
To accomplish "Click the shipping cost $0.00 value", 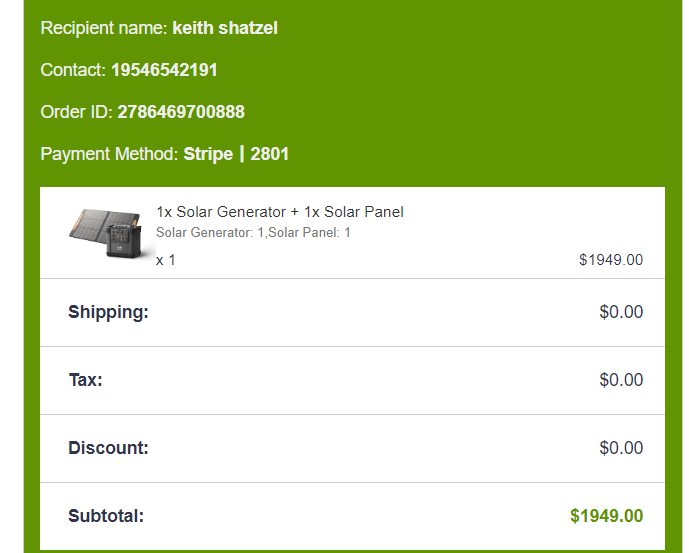I will click(x=621, y=312).
